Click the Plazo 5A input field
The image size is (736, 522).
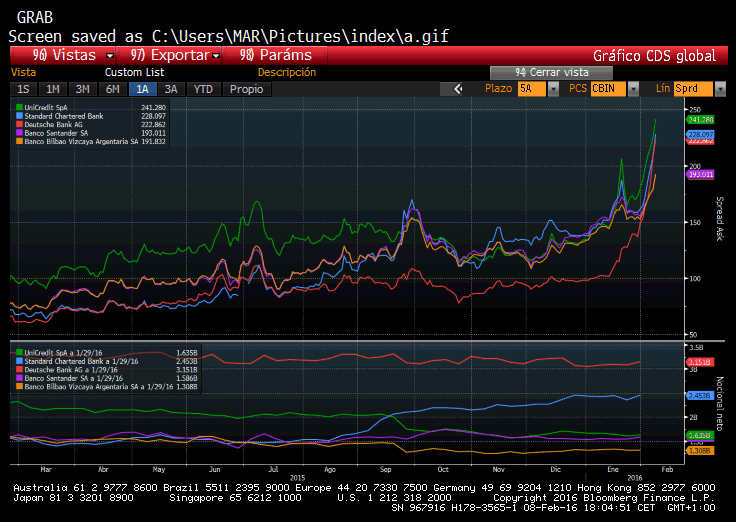pos(531,89)
